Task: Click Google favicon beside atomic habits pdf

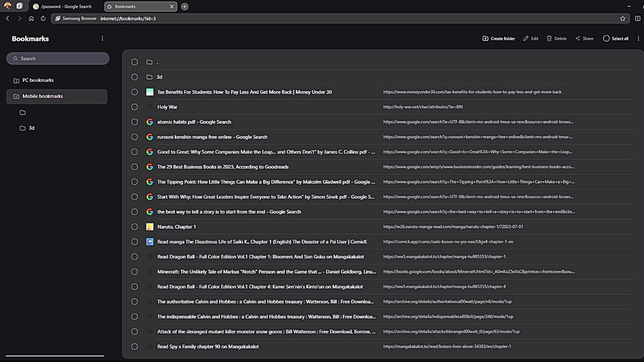Action: pos(149,122)
